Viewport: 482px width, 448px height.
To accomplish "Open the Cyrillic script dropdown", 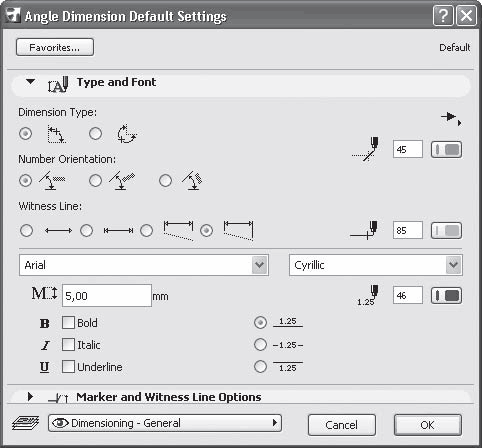I will pos(376,265).
